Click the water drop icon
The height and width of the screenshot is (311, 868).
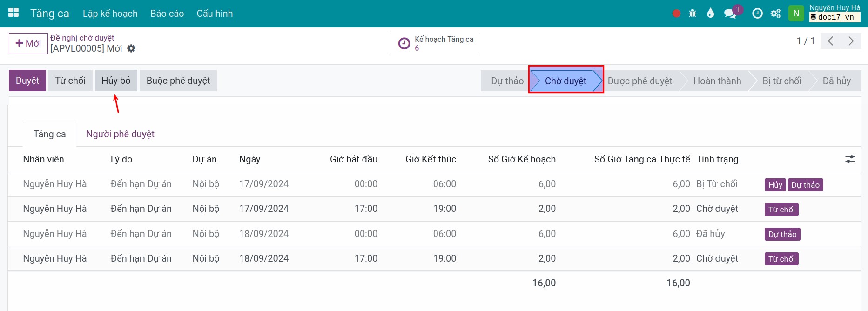coord(710,14)
